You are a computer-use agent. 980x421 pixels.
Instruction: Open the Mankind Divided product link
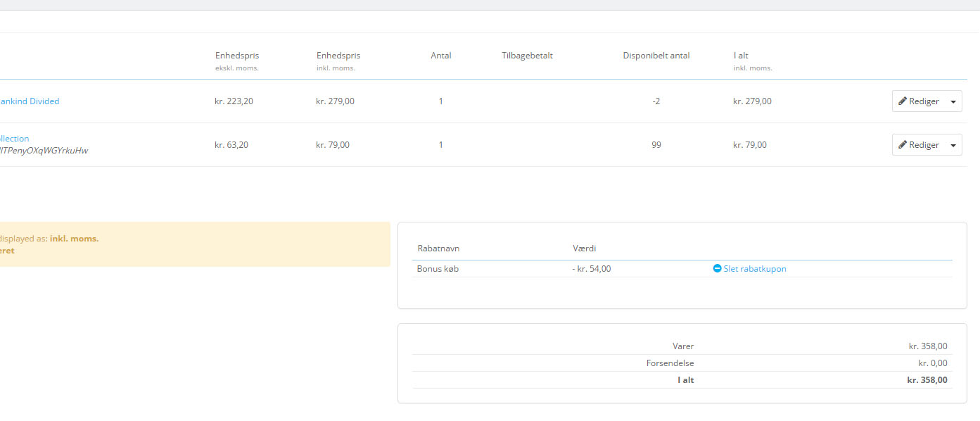pyautogui.click(x=30, y=101)
